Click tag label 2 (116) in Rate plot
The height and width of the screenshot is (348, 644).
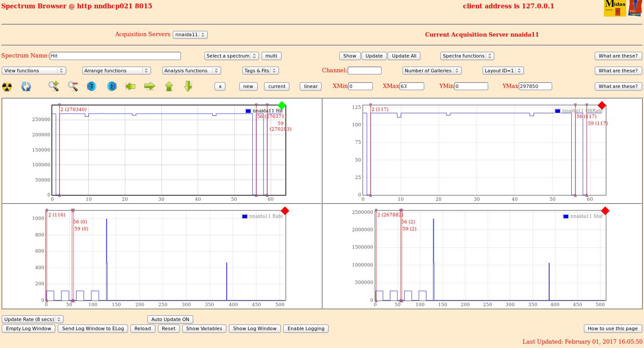[x=57, y=215]
